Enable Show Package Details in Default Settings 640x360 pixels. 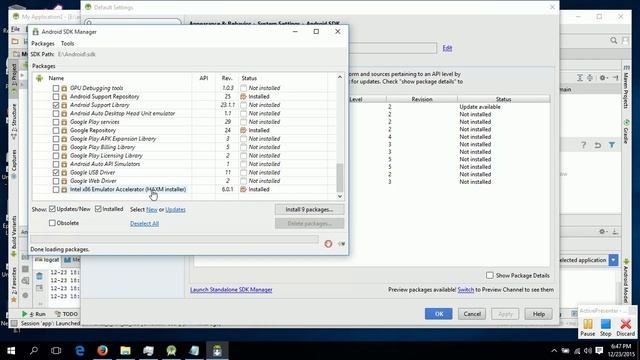pos(490,276)
